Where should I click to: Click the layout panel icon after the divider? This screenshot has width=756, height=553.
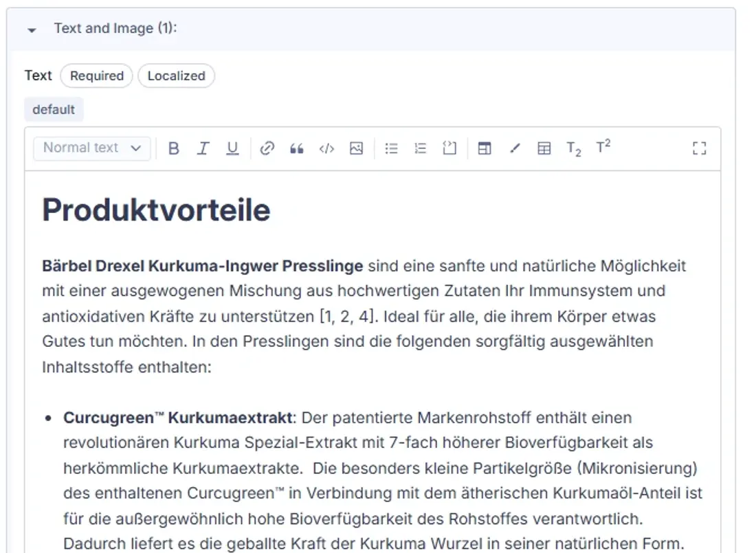click(485, 148)
